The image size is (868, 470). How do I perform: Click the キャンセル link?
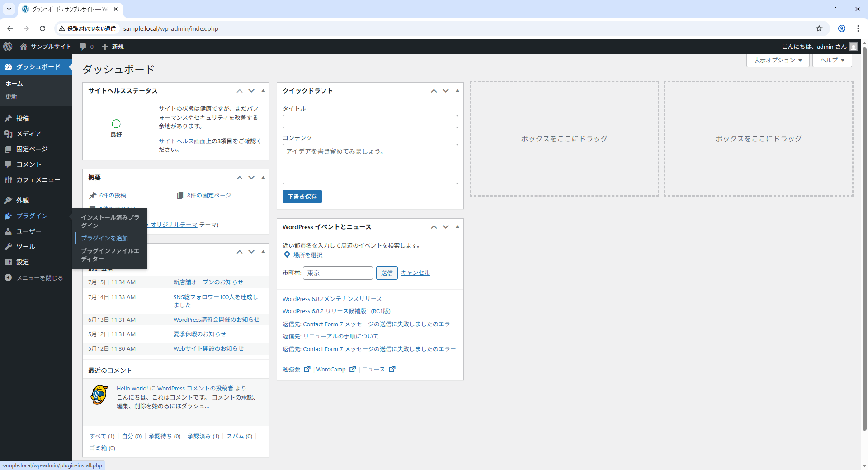point(415,273)
